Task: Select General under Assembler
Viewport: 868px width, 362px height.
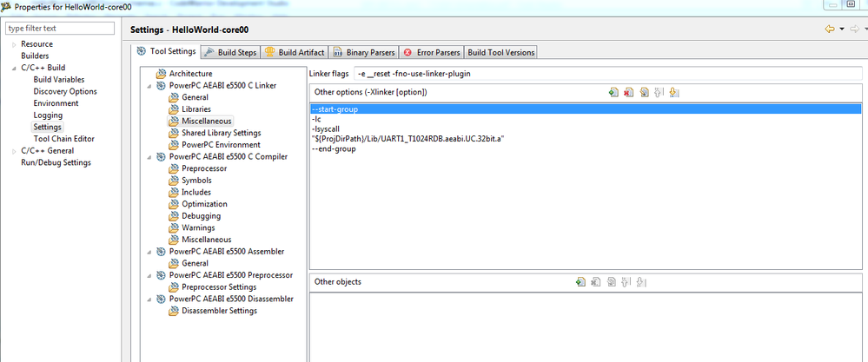Action: pos(195,264)
